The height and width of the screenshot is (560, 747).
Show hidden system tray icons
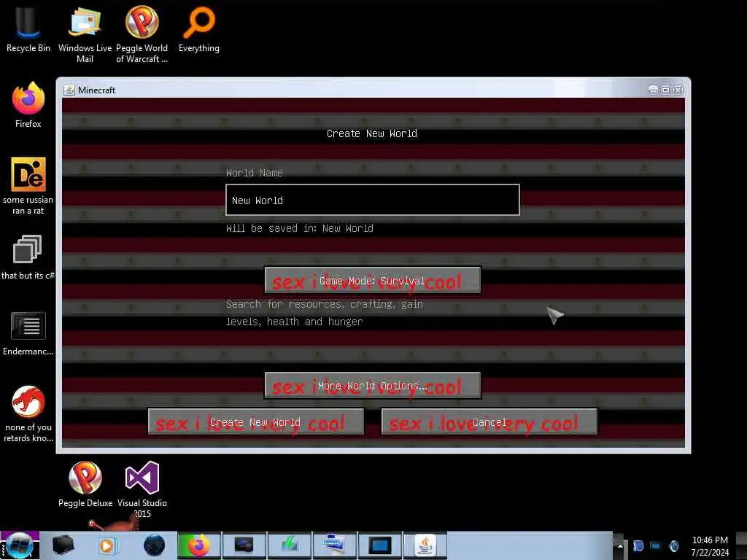[x=620, y=546]
